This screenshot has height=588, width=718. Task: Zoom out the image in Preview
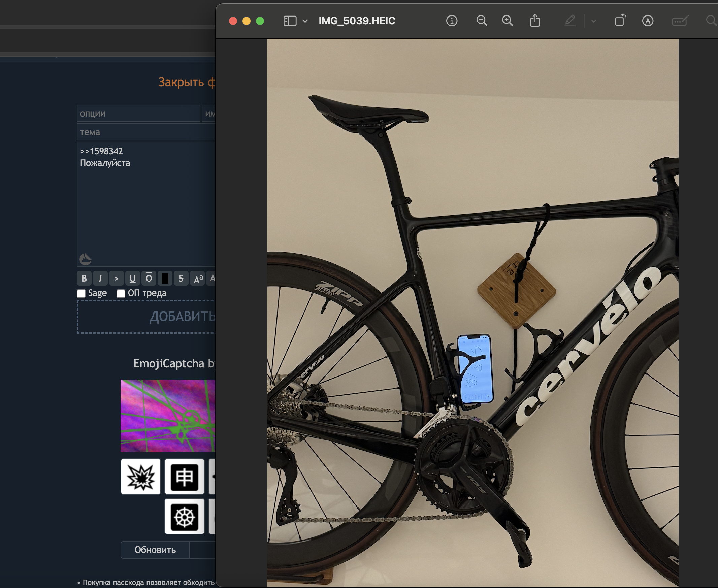point(481,21)
